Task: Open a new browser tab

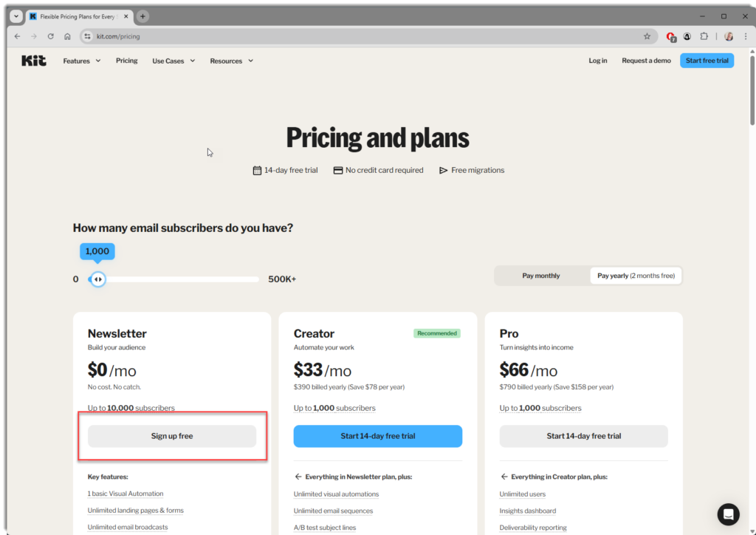Action: 142,16
